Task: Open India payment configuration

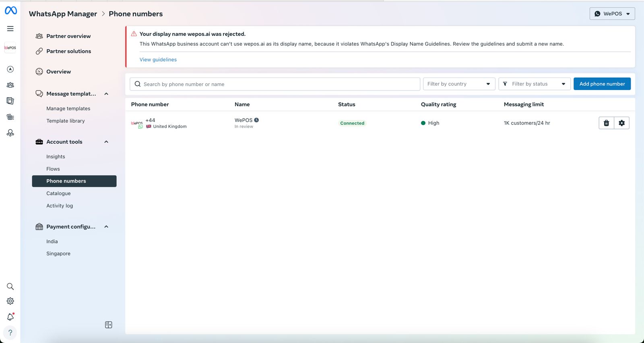Action: click(x=52, y=241)
